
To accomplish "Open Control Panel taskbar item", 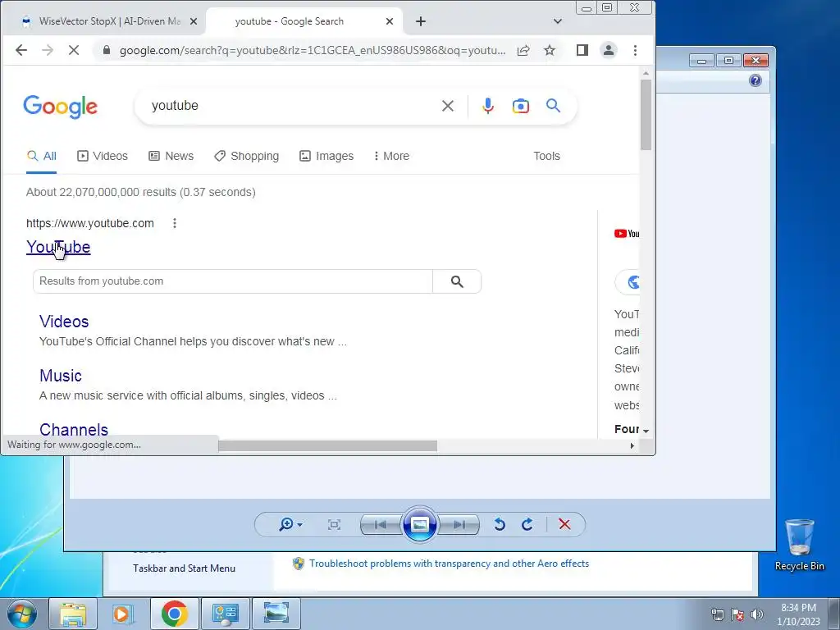I will (x=225, y=614).
